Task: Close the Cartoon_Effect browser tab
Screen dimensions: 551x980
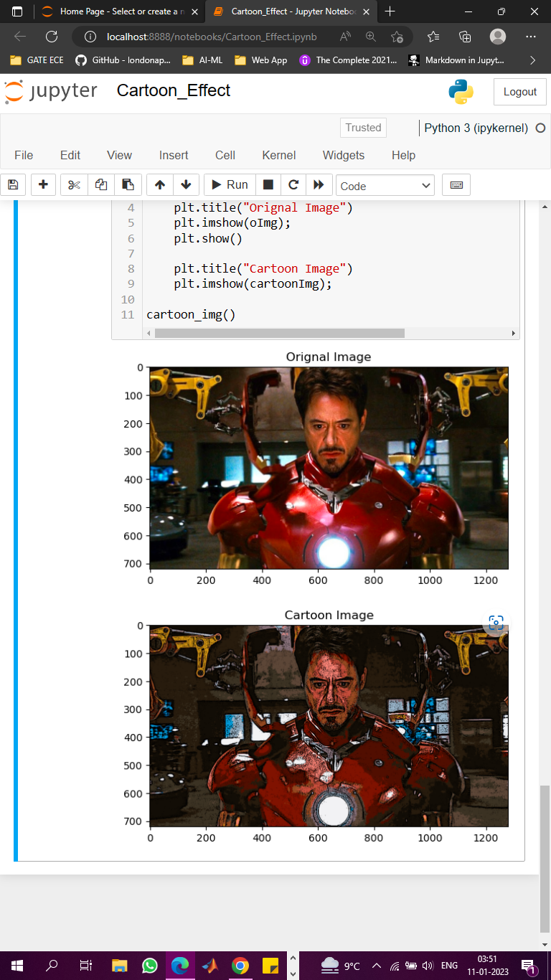Action: tap(367, 11)
